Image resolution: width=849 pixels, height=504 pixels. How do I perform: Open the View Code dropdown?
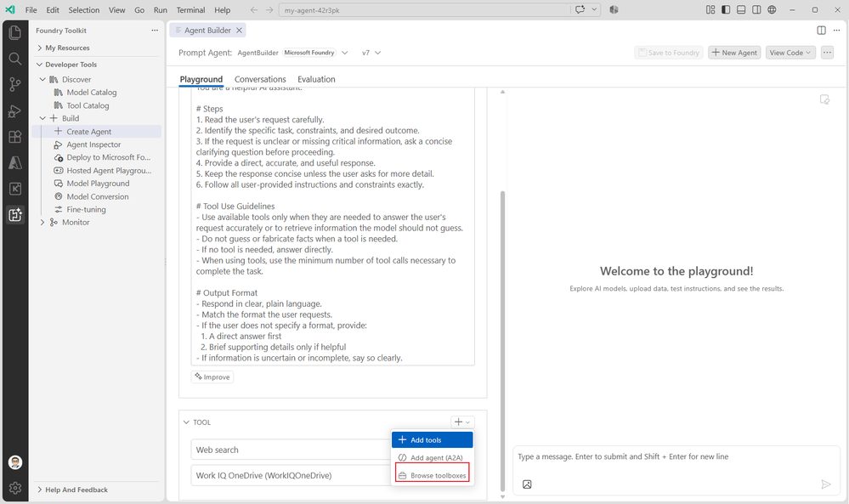coord(790,53)
